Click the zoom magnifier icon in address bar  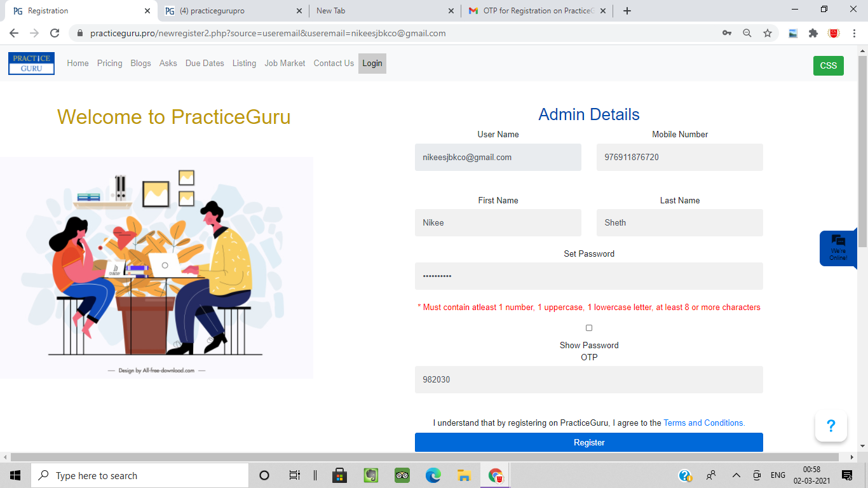pyautogui.click(x=747, y=33)
